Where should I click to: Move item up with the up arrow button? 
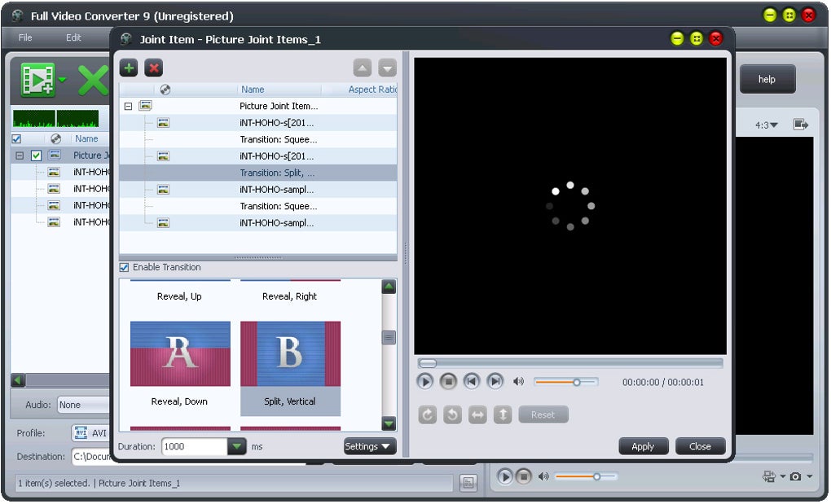[362, 68]
